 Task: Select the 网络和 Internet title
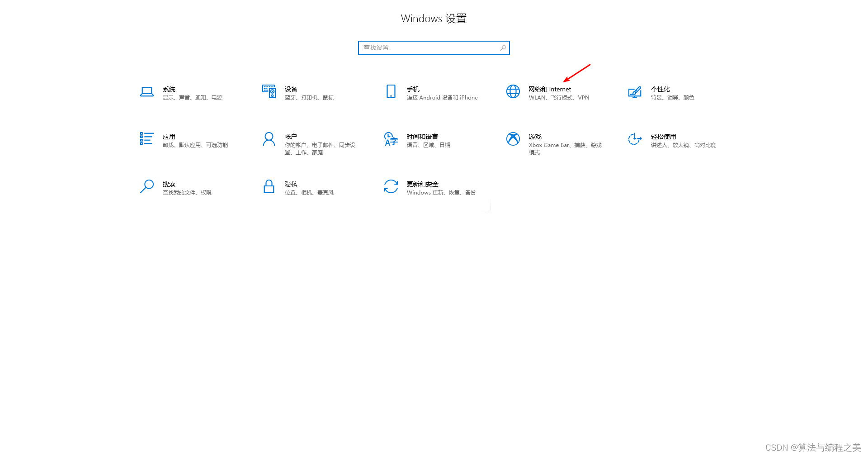(x=550, y=89)
